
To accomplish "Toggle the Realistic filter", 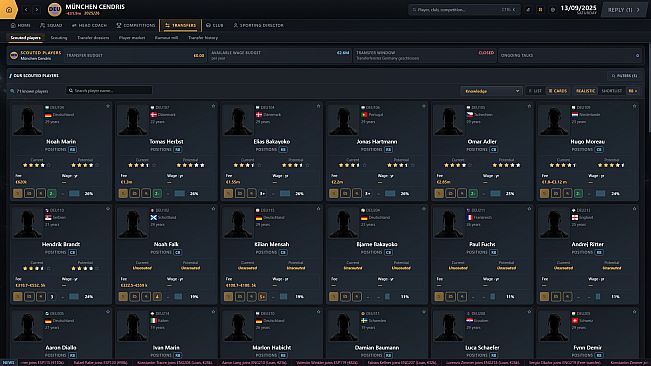I will (x=585, y=91).
